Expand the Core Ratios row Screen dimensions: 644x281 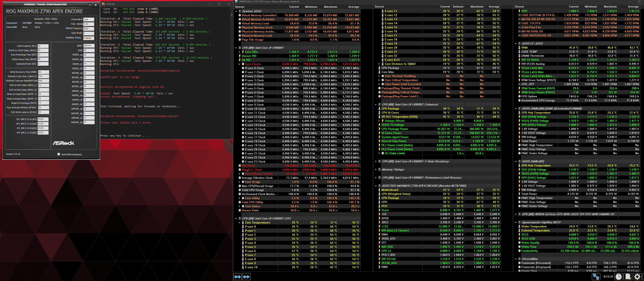tap(239, 206)
